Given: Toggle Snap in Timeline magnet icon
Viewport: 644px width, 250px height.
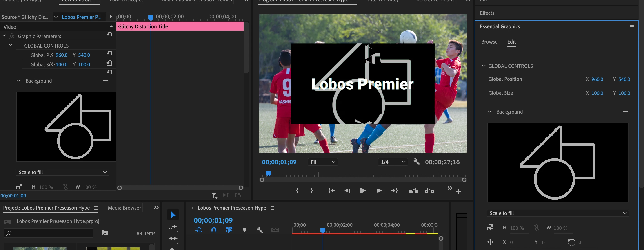Looking at the screenshot, I should pyautogui.click(x=214, y=230).
